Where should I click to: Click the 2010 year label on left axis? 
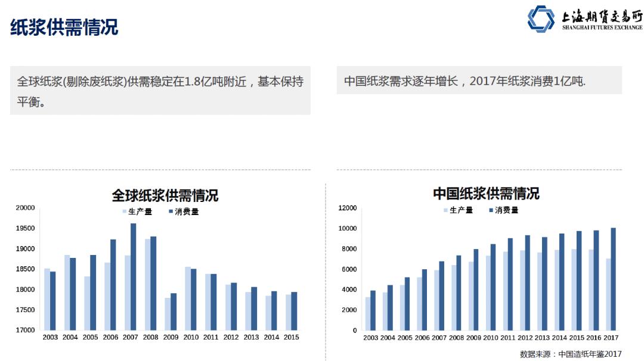click(x=190, y=337)
